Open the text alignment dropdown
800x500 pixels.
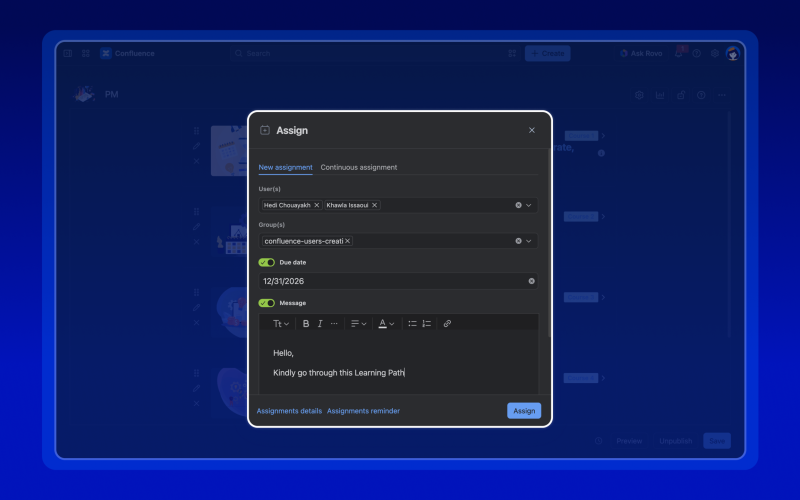click(x=359, y=323)
